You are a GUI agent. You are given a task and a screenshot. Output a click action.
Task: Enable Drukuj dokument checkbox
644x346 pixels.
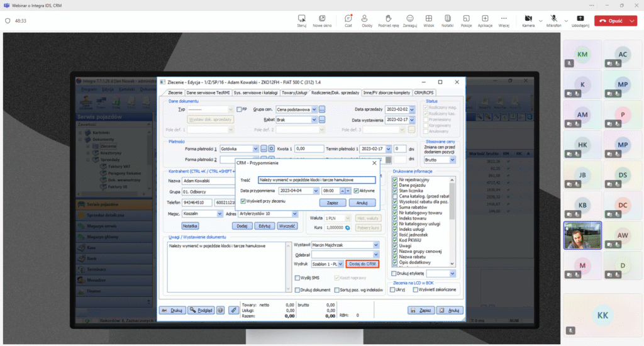coord(297,290)
